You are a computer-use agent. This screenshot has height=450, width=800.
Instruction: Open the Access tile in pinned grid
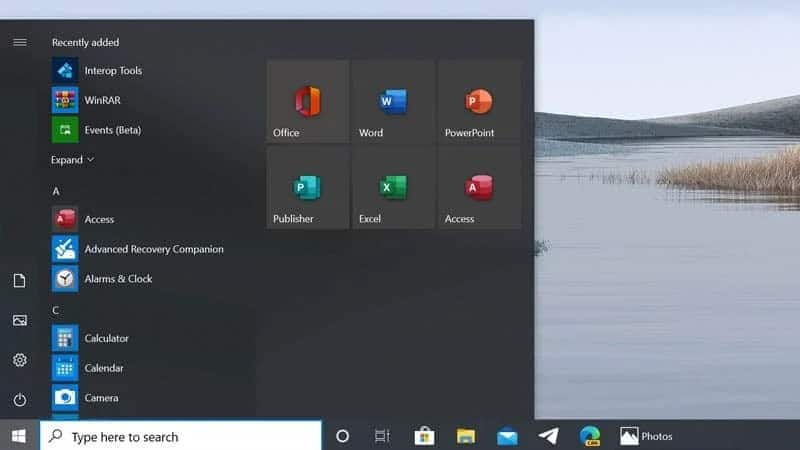tap(480, 187)
